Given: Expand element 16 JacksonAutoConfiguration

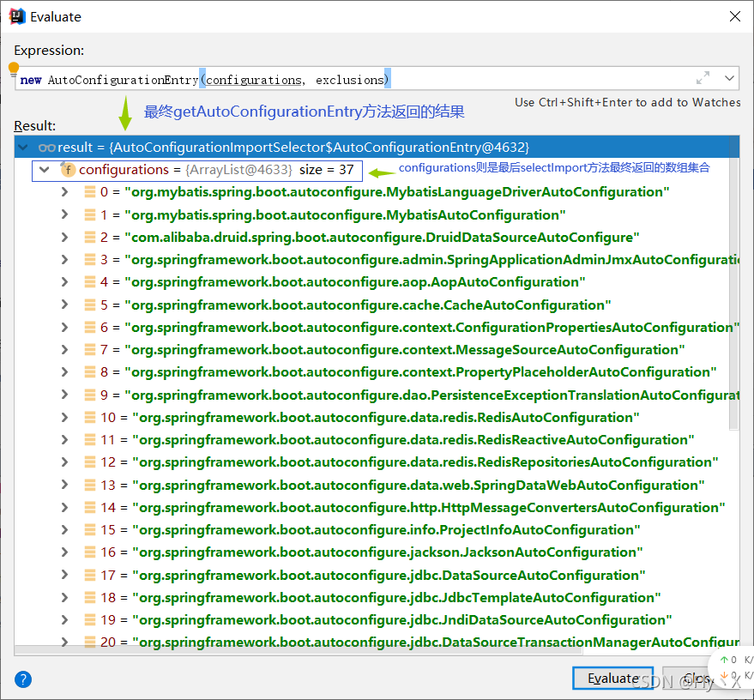Looking at the screenshot, I should (64, 552).
